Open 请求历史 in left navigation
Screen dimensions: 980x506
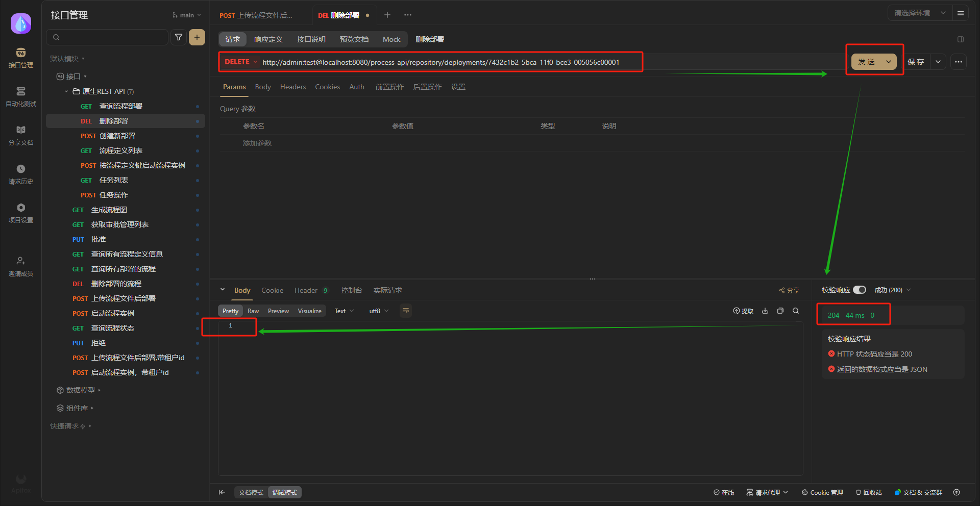[x=21, y=174]
